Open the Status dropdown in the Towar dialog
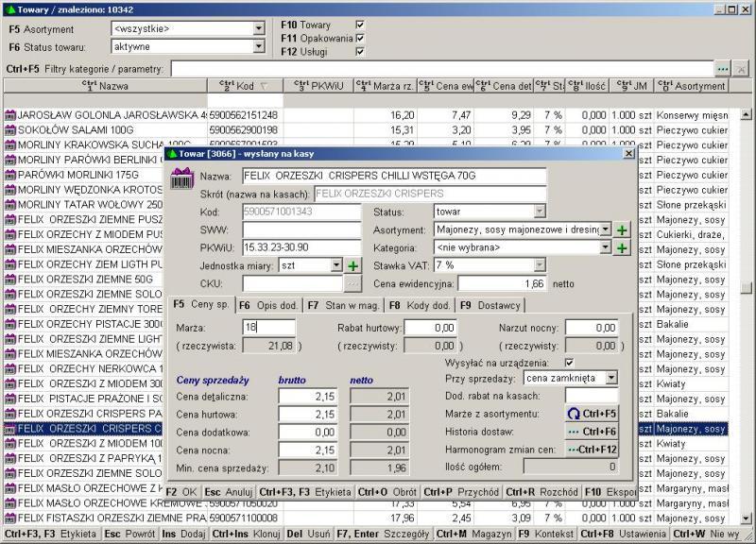This screenshot has height=544, width=756. pyautogui.click(x=540, y=212)
